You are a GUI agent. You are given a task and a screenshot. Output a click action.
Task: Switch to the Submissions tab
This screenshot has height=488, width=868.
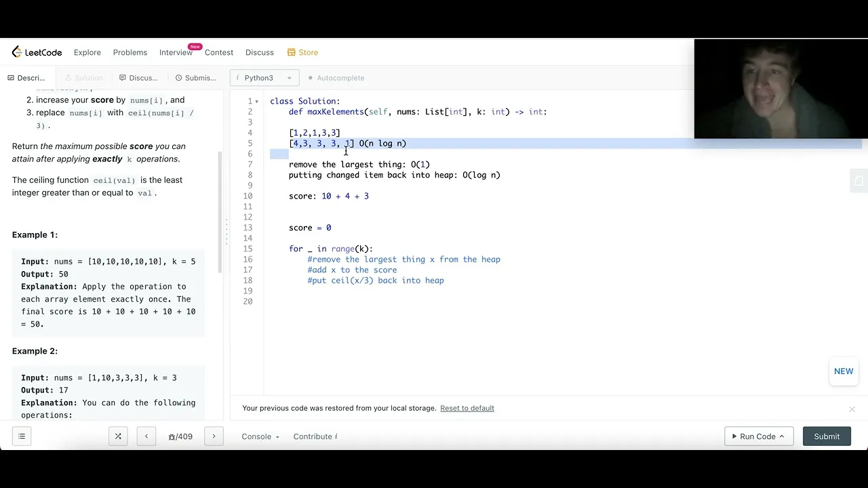[196, 78]
